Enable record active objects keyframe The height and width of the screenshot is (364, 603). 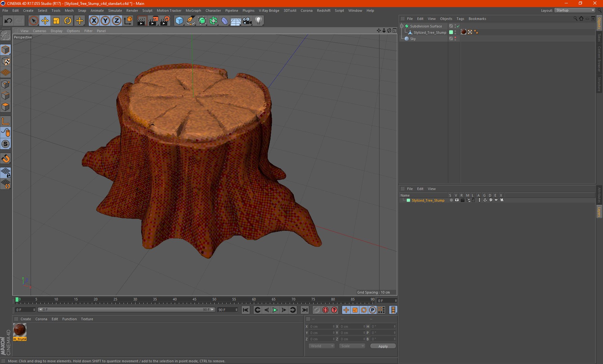316,310
